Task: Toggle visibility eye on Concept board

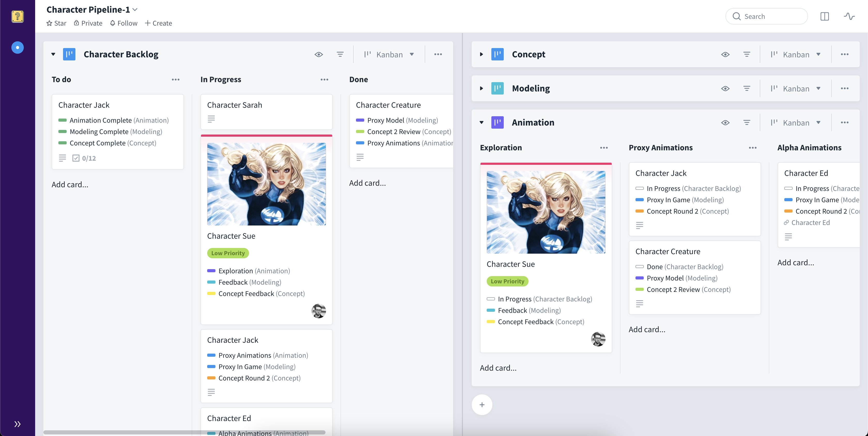Action: click(725, 54)
